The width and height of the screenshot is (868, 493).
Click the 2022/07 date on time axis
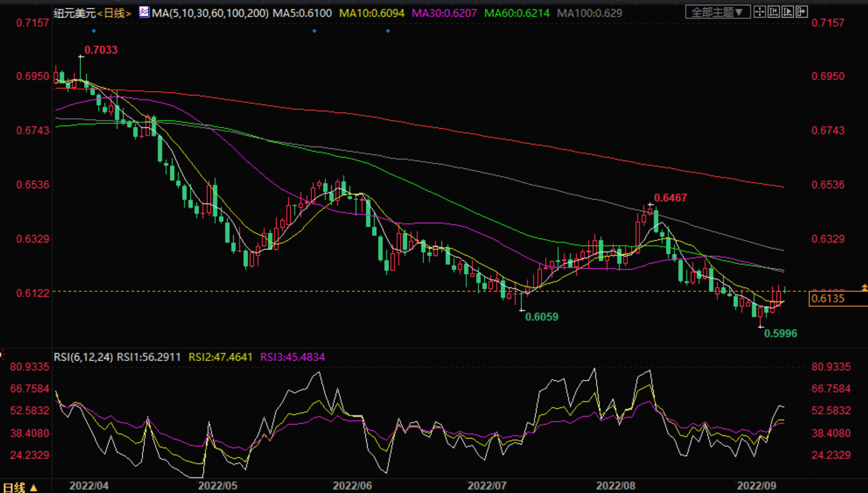[x=487, y=486]
